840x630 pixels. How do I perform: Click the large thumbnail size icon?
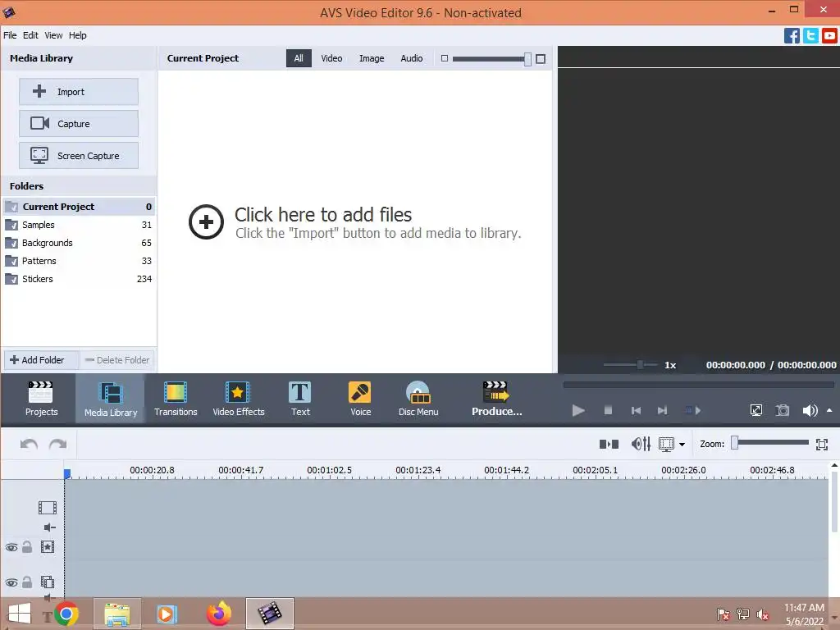[x=541, y=58]
